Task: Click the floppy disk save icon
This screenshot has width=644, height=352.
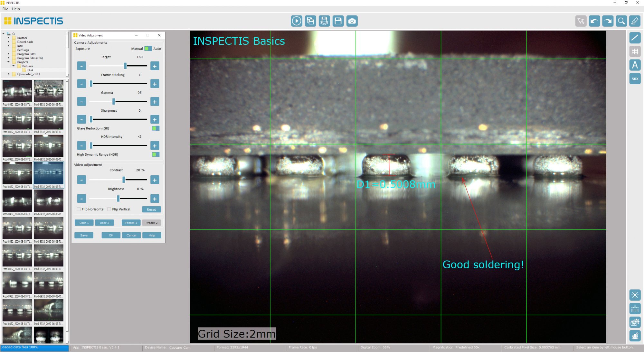Action: click(x=338, y=21)
